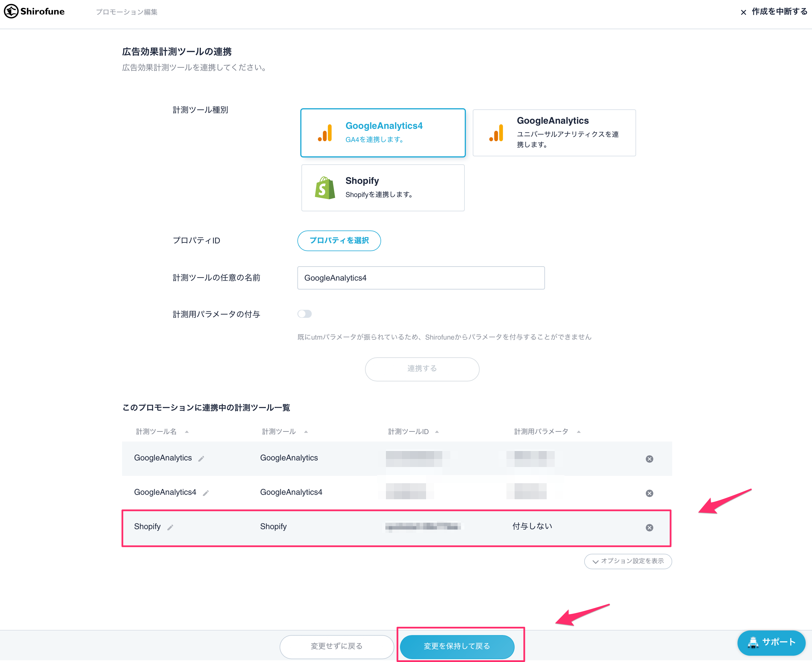This screenshot has height=662, width=812.
Task: Sort by 計測ツール名 column arrow
Action: coord(187,432)
